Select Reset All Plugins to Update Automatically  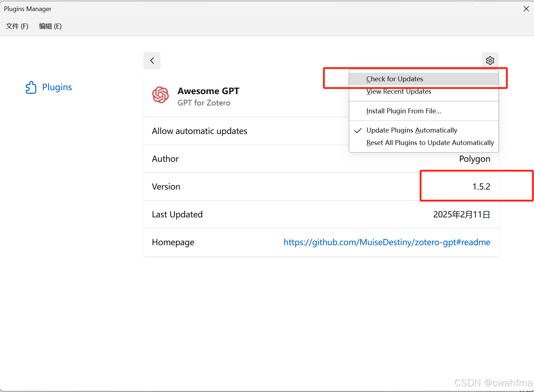point(430,143)
